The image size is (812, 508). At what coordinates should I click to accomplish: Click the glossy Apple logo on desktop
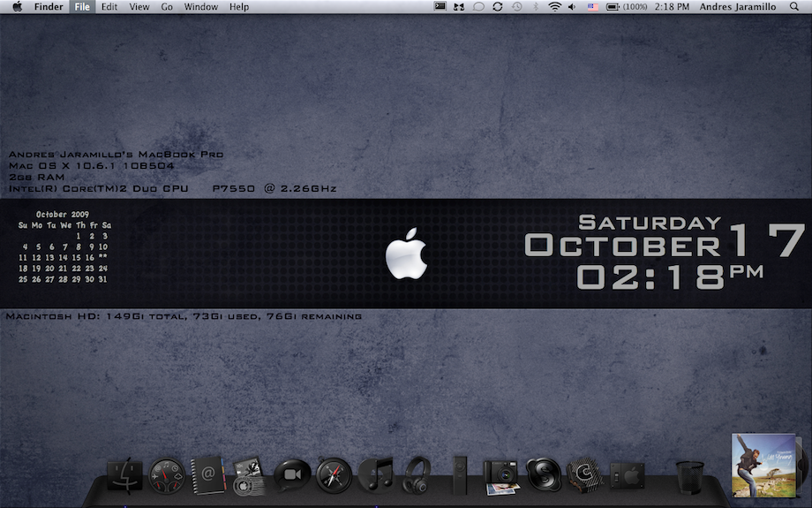407,254
